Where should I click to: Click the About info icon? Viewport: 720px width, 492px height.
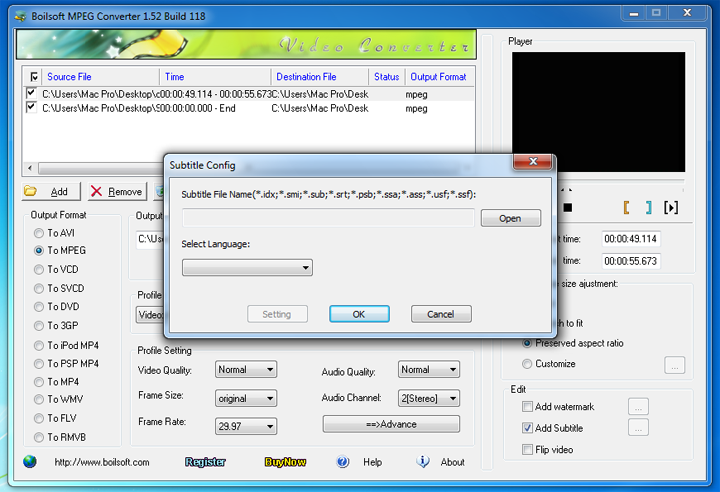[x=423, y=462]
